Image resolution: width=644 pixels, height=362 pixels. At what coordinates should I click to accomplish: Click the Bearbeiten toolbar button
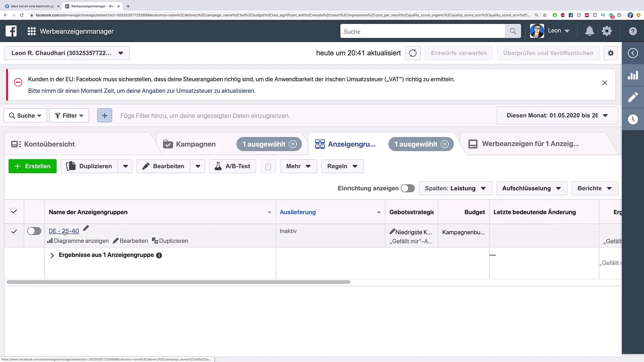point(163,166)
